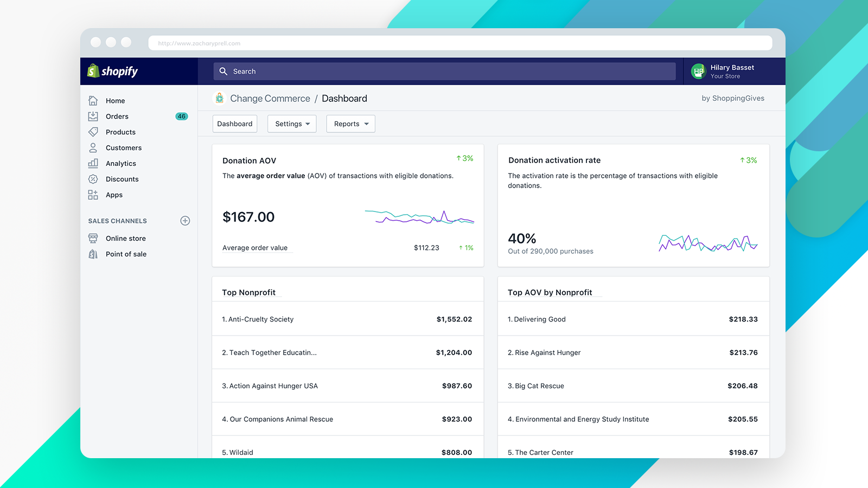Click the Change Commerce app icon
This screenshot has width=868, height=488.
[220, 98]
